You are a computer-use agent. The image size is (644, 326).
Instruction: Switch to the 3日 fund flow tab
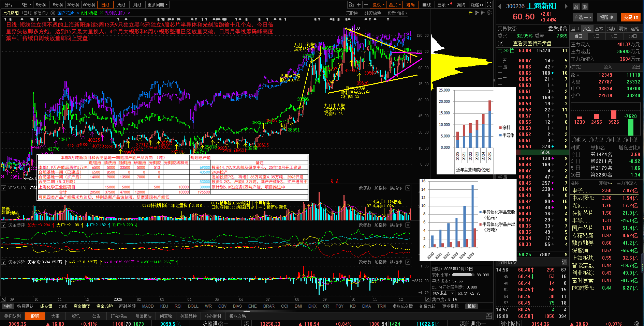tap(596, 36)
